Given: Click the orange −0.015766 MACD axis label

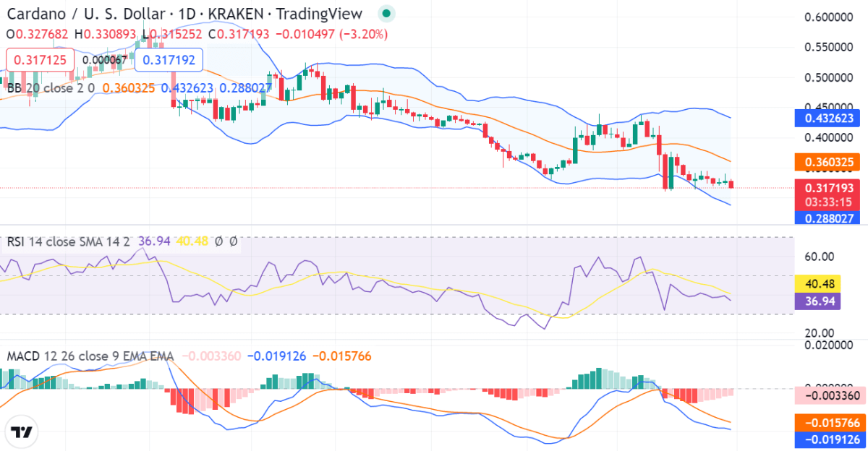Looking at the screenshot, I should pyautogui.click(x=829, y=423).
